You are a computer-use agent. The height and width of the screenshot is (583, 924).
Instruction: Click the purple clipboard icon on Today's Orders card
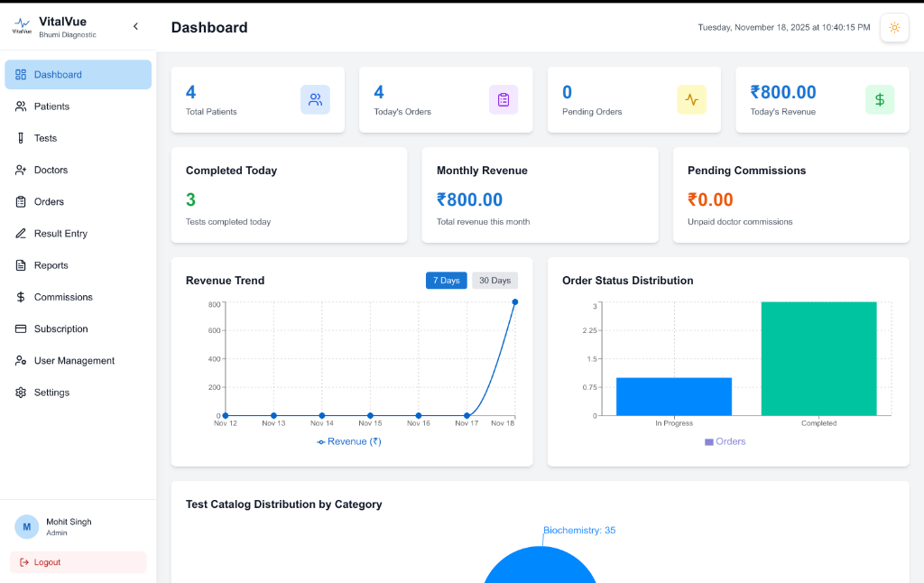504,99
